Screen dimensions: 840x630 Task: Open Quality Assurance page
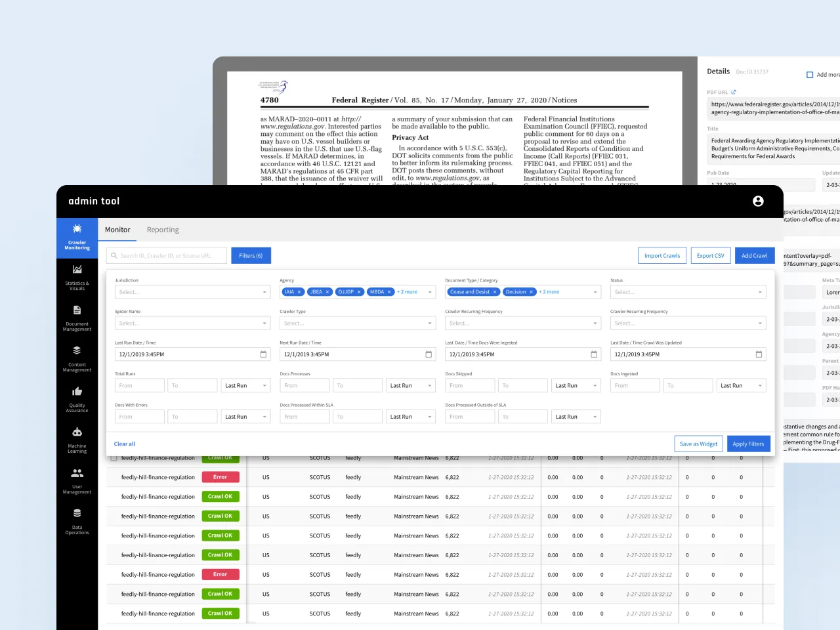click(x=77, y=400)
